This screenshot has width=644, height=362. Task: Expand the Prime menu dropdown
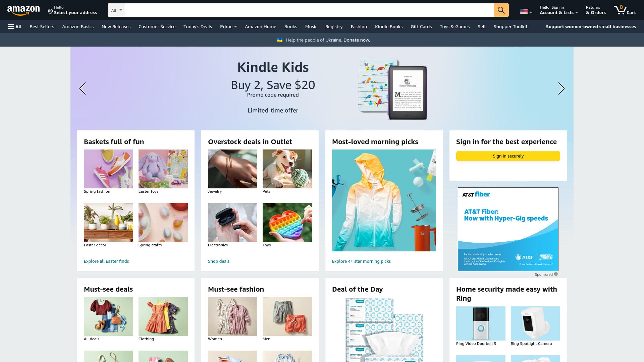click(228, 26)
